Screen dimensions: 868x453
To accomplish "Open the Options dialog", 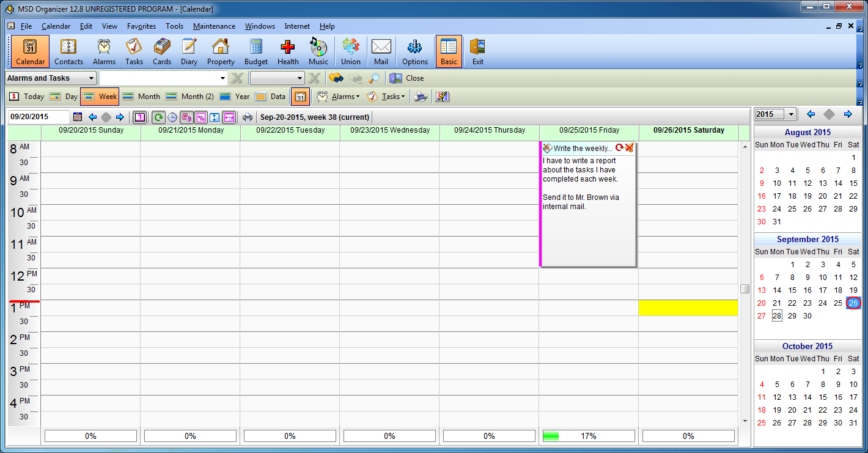I will point(415,51).
